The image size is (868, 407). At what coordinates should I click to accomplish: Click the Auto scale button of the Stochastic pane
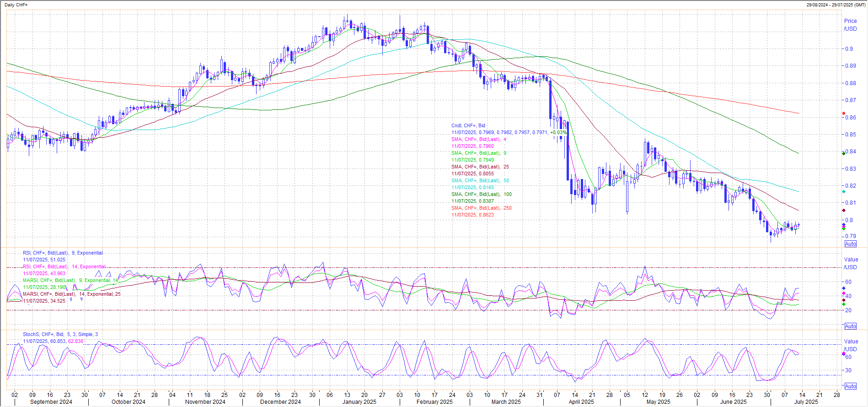[x=851, y=386]
